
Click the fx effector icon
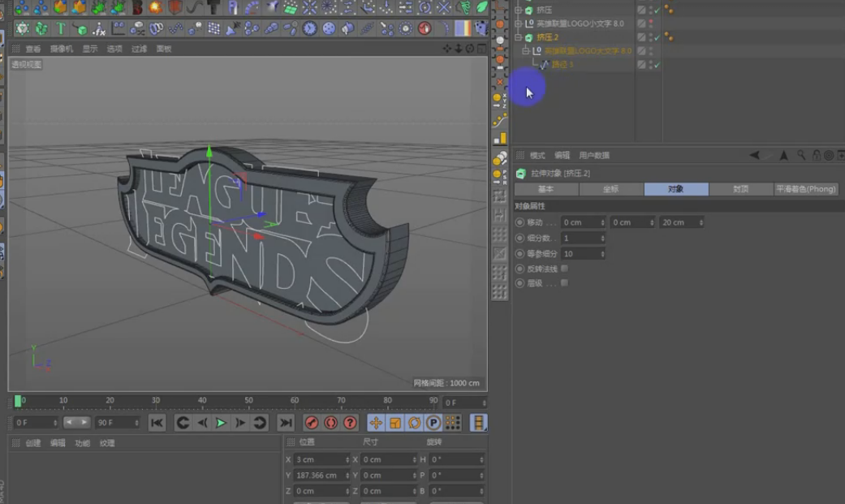pyautogui.click(x=98, y=28)
